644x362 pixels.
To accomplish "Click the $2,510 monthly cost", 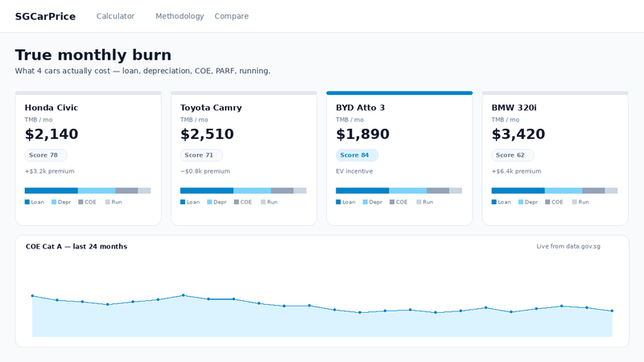I will click(x=207, y=134).
